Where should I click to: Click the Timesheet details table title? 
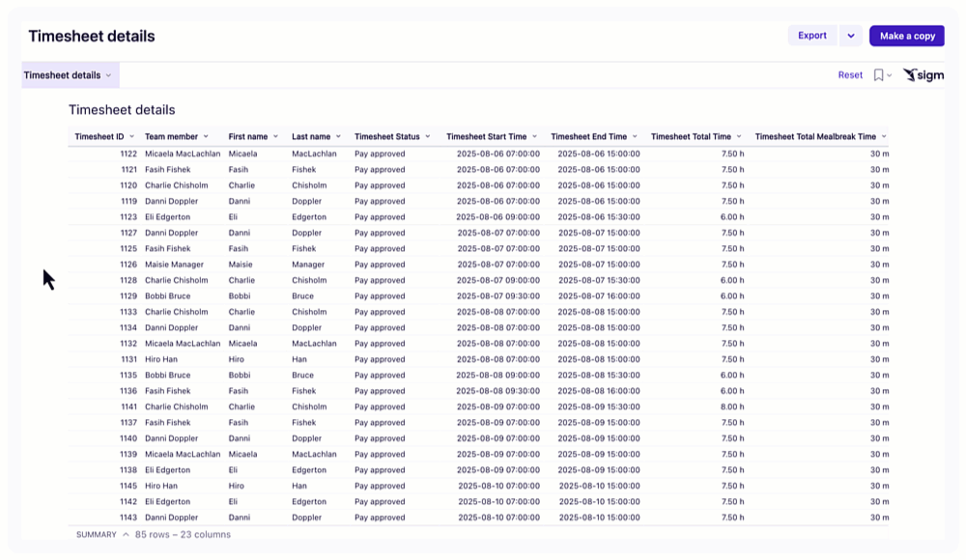coord(122,110)
